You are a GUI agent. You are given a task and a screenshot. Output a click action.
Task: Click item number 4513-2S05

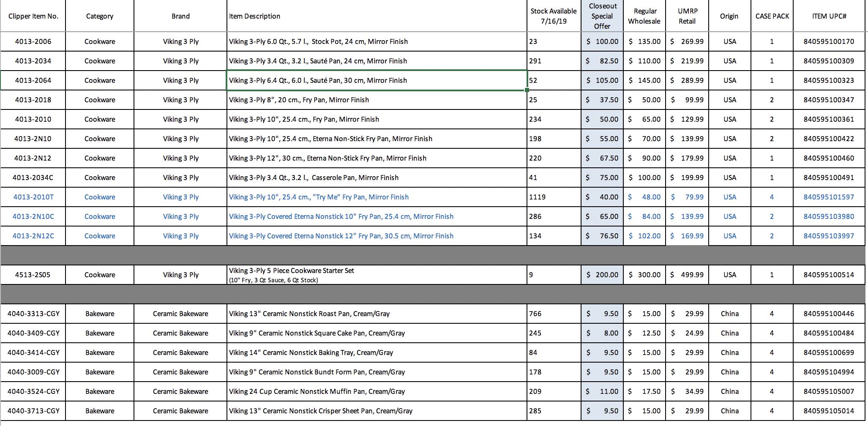[x=33, y=275]
